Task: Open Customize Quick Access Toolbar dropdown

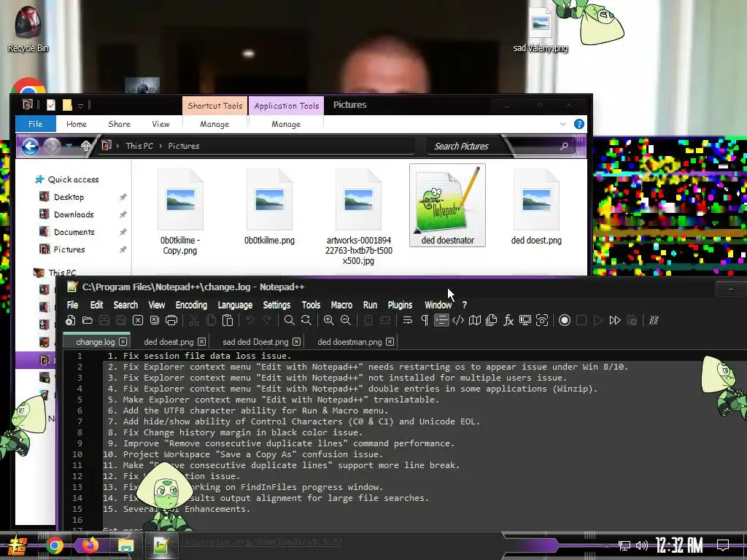Action: pos(80,105)
